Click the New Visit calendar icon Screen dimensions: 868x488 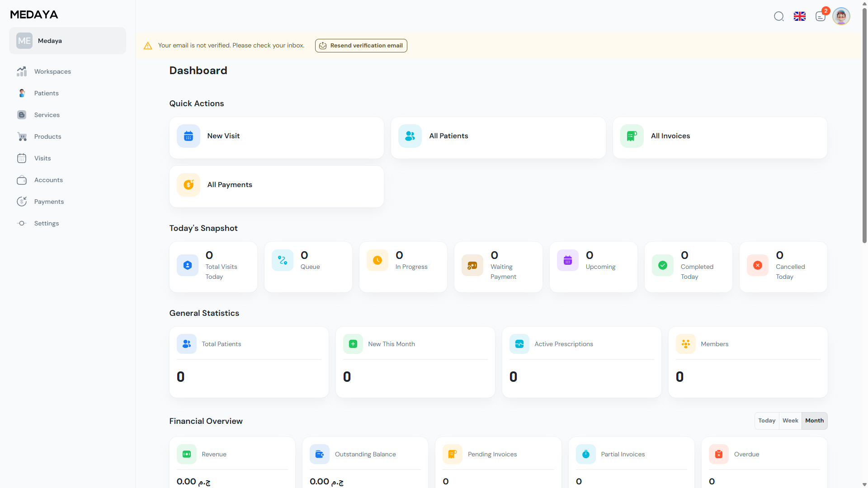[x=189, y=136]
